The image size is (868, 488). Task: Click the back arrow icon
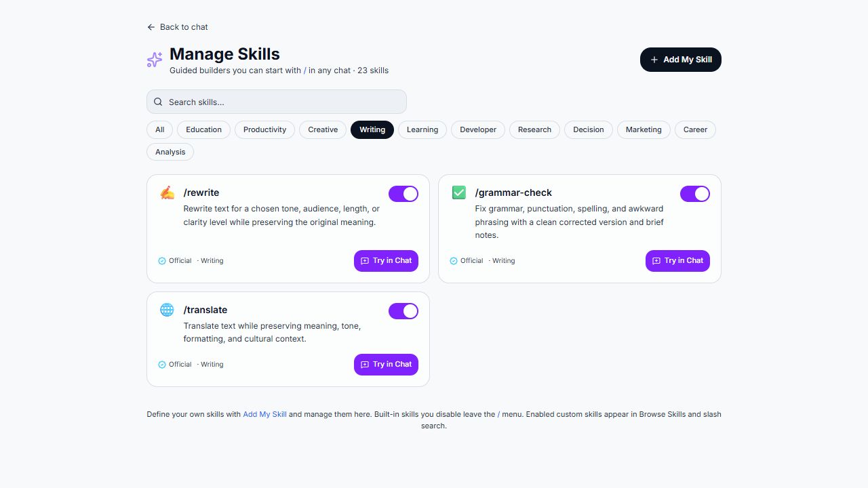coord(151,27)
